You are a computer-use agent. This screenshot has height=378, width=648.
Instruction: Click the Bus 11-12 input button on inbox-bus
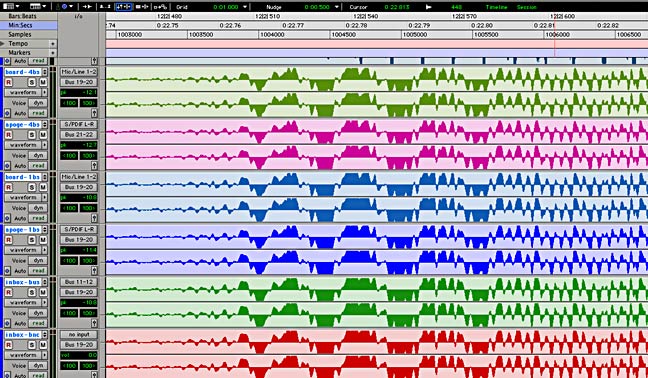(x=79, y=282)
